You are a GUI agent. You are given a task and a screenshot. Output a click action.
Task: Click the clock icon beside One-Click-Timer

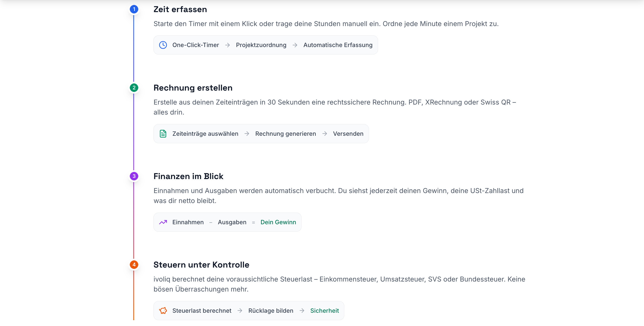pyautogui.click(x=163, y=45)
